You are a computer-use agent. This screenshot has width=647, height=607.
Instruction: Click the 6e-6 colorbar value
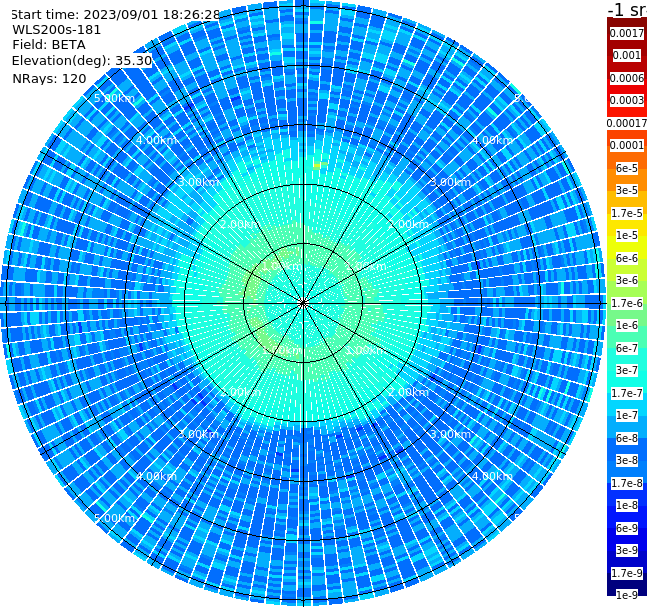627,258
